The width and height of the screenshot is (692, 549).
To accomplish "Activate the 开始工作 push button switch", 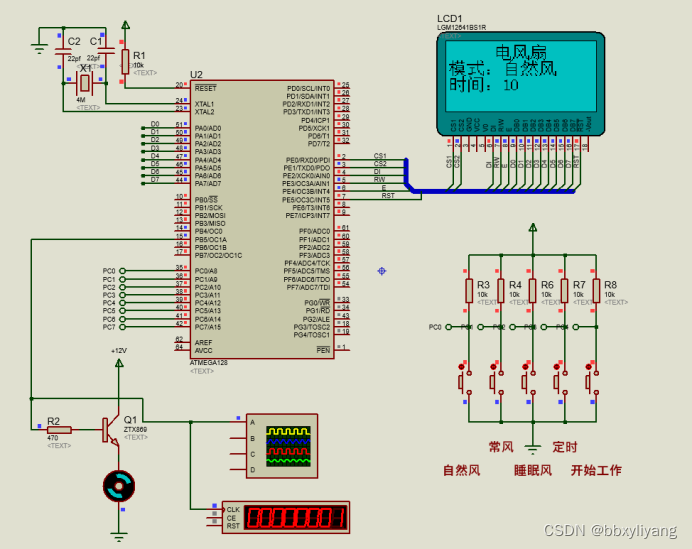I will pos(592,380).
